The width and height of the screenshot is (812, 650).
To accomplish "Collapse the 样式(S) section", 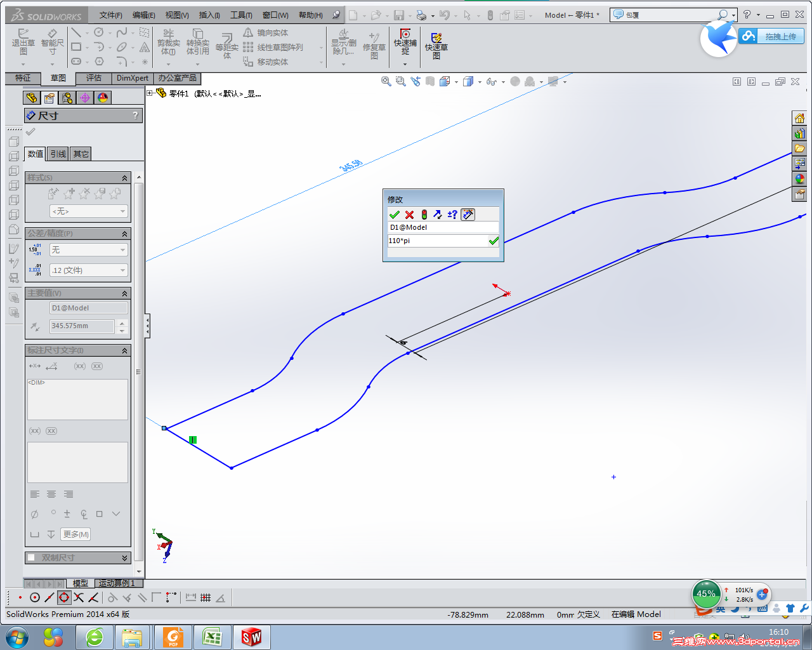I will (124, 178).
